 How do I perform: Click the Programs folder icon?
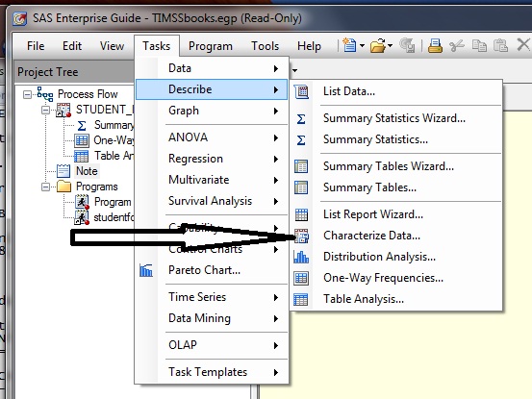coord(63,187)
